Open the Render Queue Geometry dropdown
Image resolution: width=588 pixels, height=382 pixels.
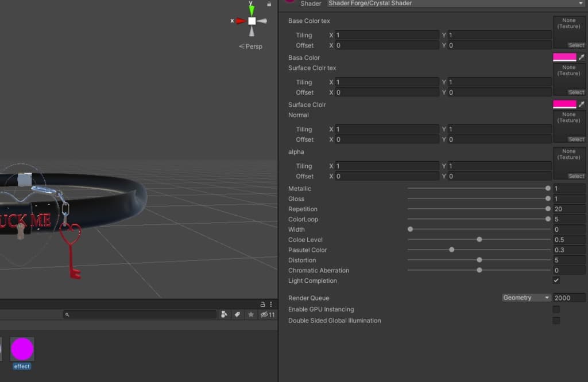[x=526, y=298]
